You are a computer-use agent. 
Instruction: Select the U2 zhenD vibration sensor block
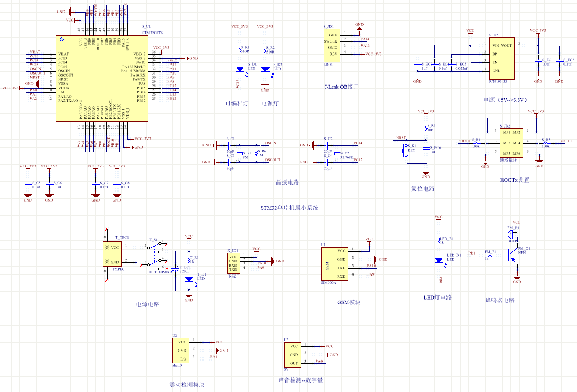pos(180,351)
